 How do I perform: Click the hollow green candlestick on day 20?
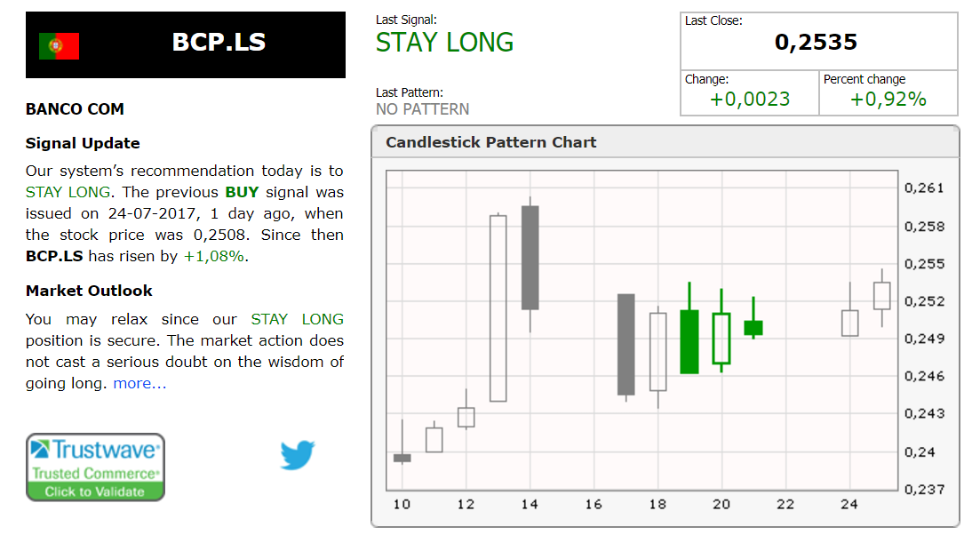click(x=721, y=339)
